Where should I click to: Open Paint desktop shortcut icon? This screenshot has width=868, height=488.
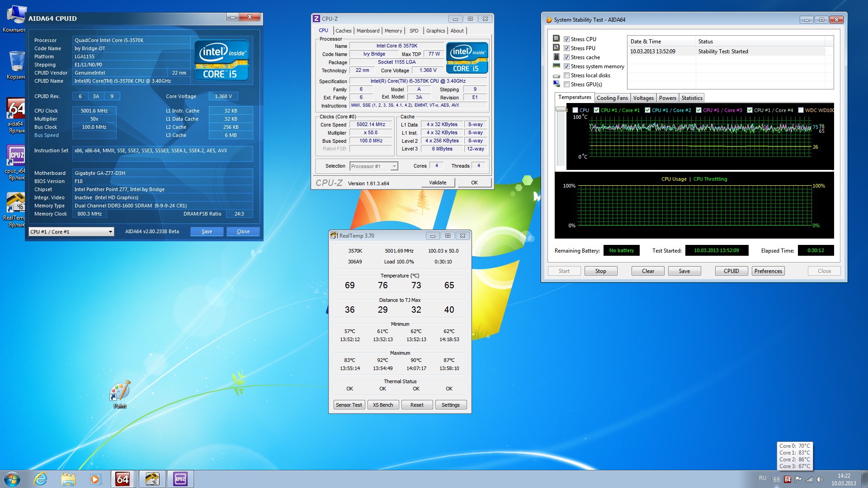click(120, 392)
